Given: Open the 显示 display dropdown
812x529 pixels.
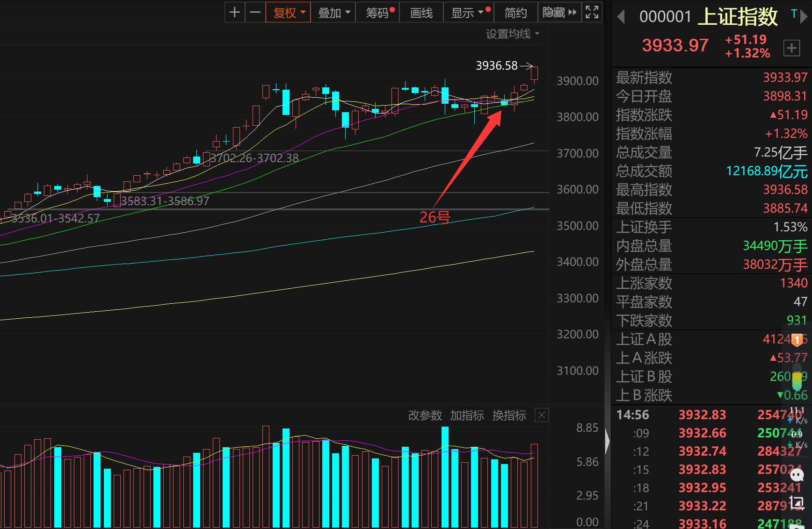Looking at the screenshot, I should pos(468,13).
